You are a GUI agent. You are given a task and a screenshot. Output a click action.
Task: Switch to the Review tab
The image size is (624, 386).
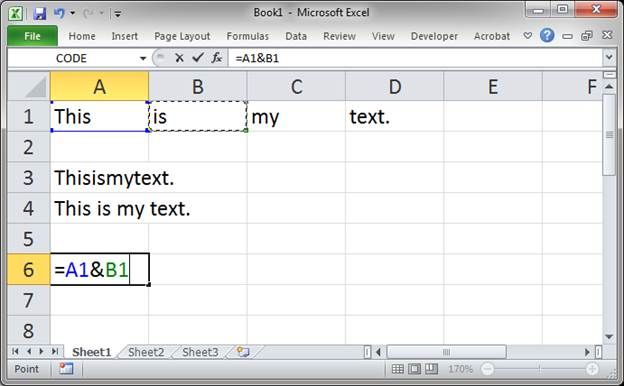[339, 36]
